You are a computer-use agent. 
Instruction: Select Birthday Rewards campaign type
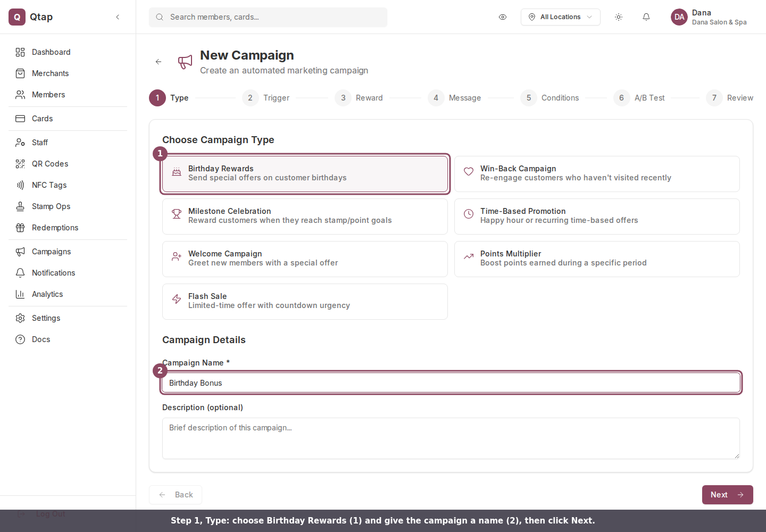point(305,174)
